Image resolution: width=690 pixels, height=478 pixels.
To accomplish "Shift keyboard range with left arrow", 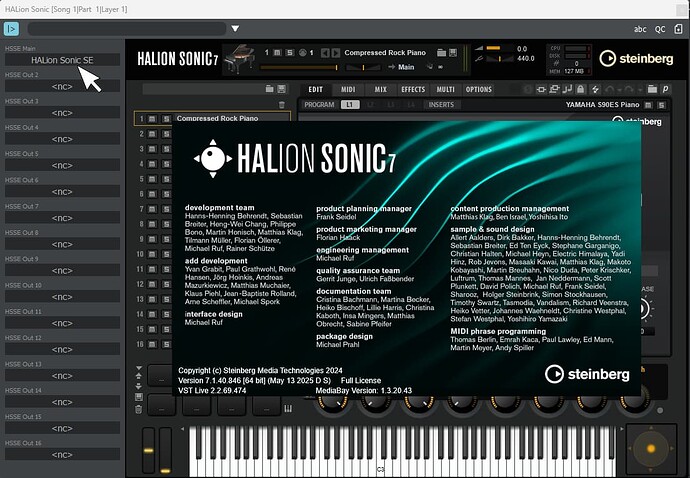I will coord(183,429).
